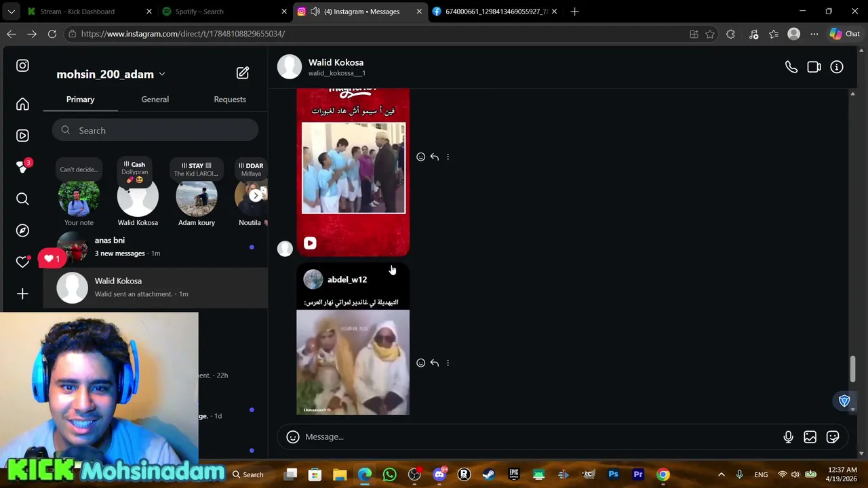Screen dimensions: 868x488
Task: React with emoji to abdel_w12 reel
Action: pyautogui.click(x=420, y=363)
